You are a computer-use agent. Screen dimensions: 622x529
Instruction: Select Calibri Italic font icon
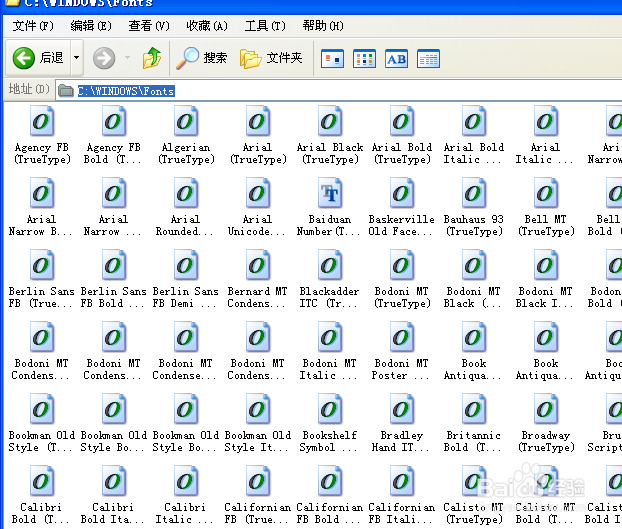186,481
